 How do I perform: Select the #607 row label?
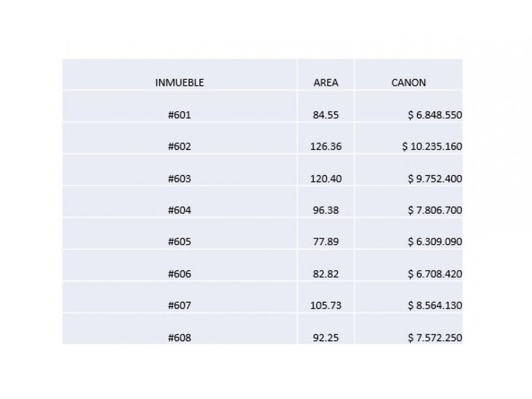click(x=179, y=305)
